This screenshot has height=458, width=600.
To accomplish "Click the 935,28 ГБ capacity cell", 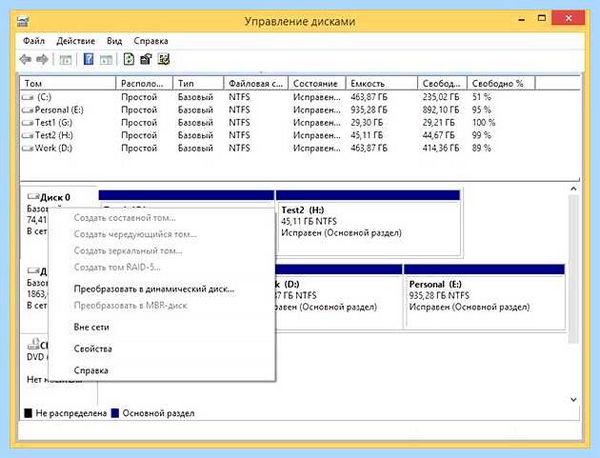I will [x=369, y=110].
